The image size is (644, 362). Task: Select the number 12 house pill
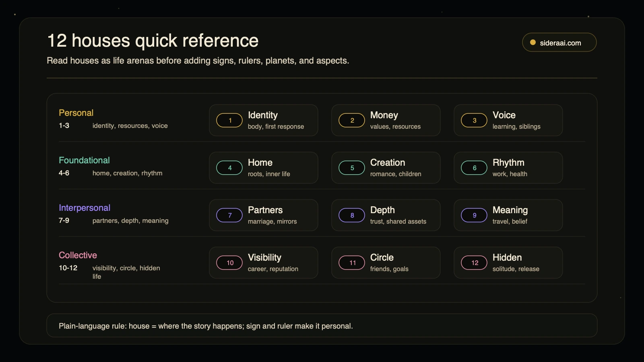click(474, 263)
